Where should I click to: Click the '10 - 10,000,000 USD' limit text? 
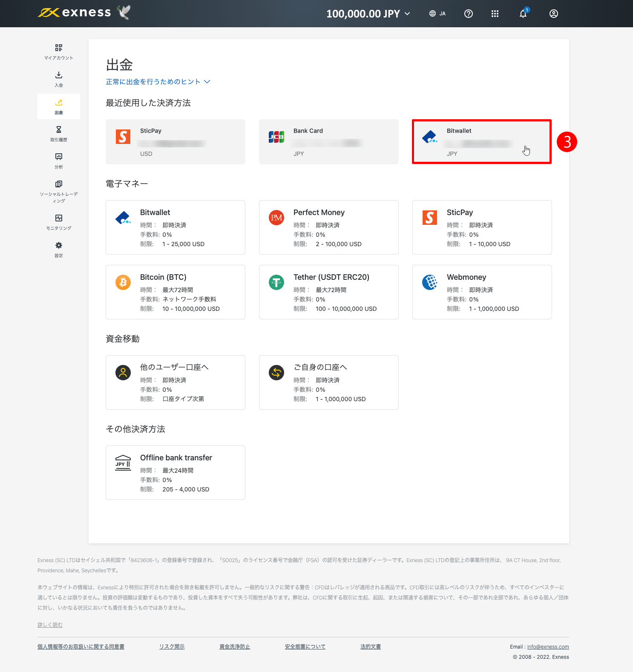[x=191, y=309]
